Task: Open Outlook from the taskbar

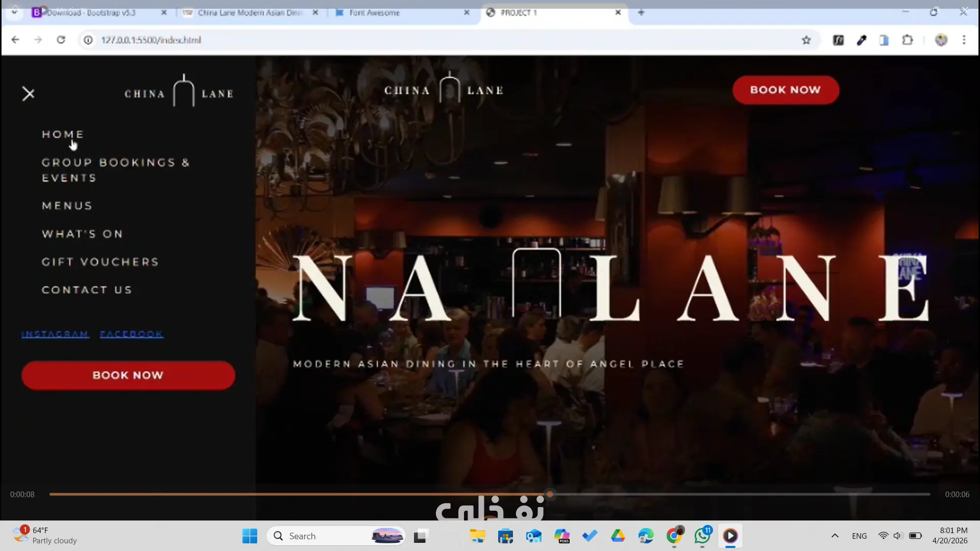Action: 534,536
